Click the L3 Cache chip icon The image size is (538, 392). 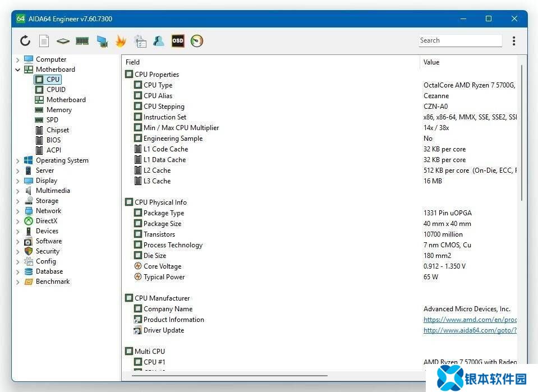[138, 181]
